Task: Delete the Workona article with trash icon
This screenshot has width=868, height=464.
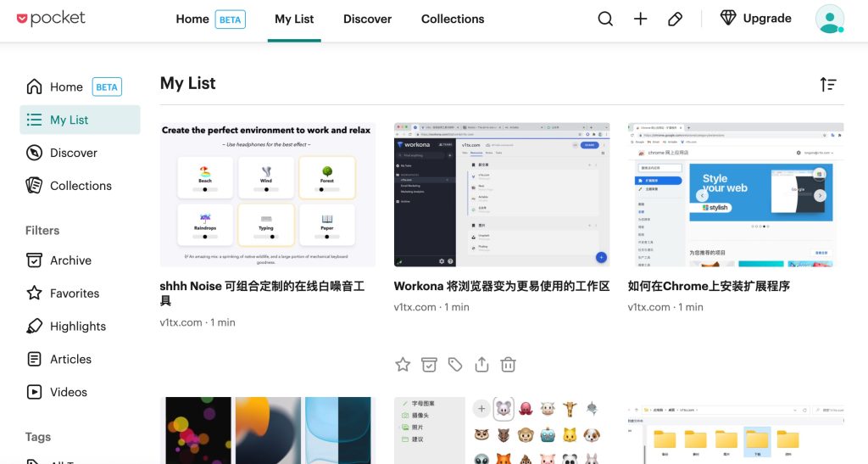Action: click(509, 365)
